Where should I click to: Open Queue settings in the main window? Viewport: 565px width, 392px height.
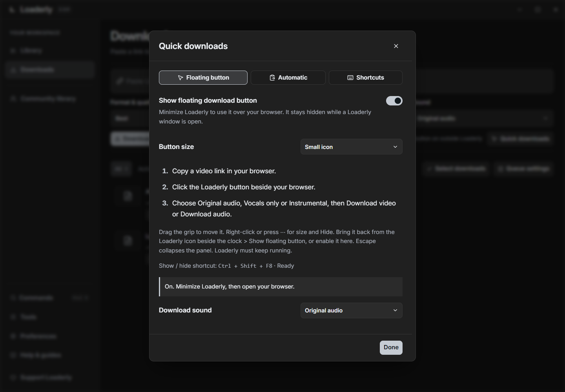coord(524,169)
